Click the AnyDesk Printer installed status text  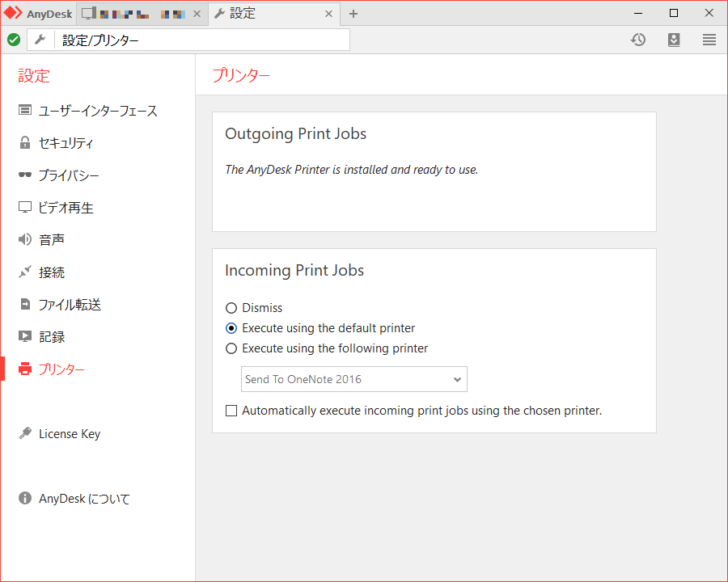[352, 170]
